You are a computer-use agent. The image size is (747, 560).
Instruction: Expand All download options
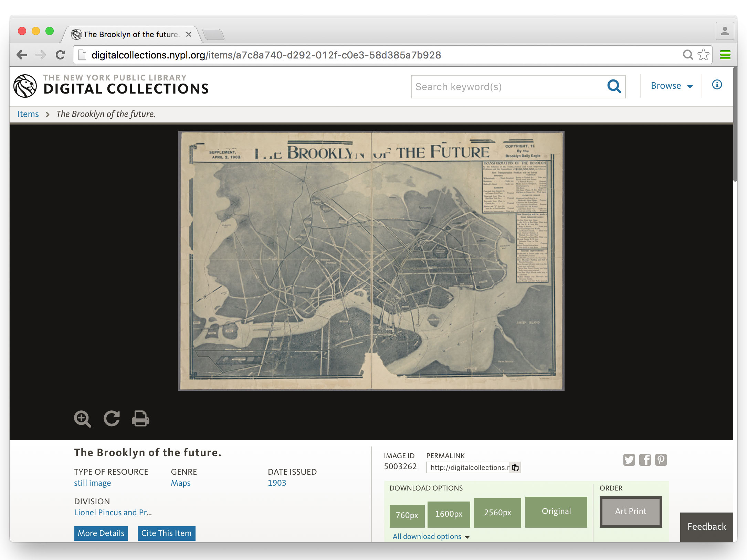tap(431, 537)
